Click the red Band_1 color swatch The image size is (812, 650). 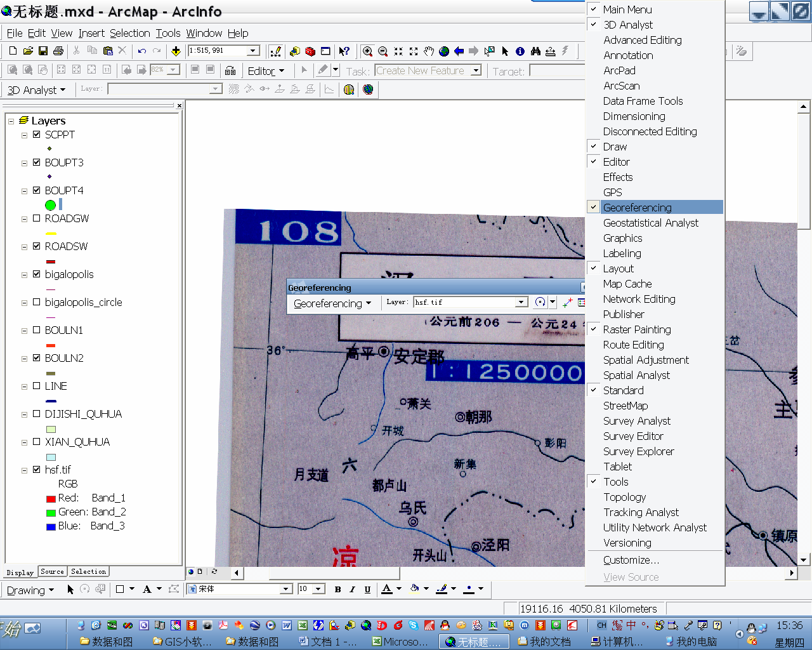(x=51, y=498)
